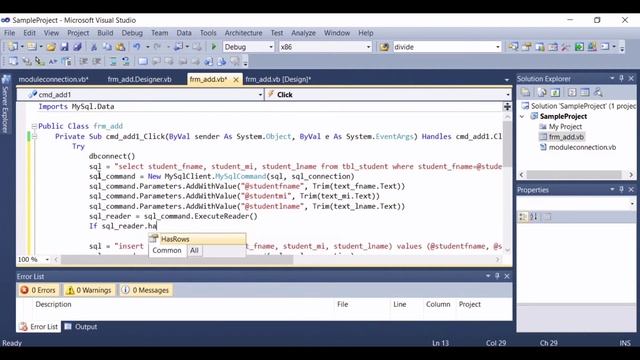Click the Increase Indent icon
Image resolution: width=640 pixels, height=360 pixels.
pos(97,62)
